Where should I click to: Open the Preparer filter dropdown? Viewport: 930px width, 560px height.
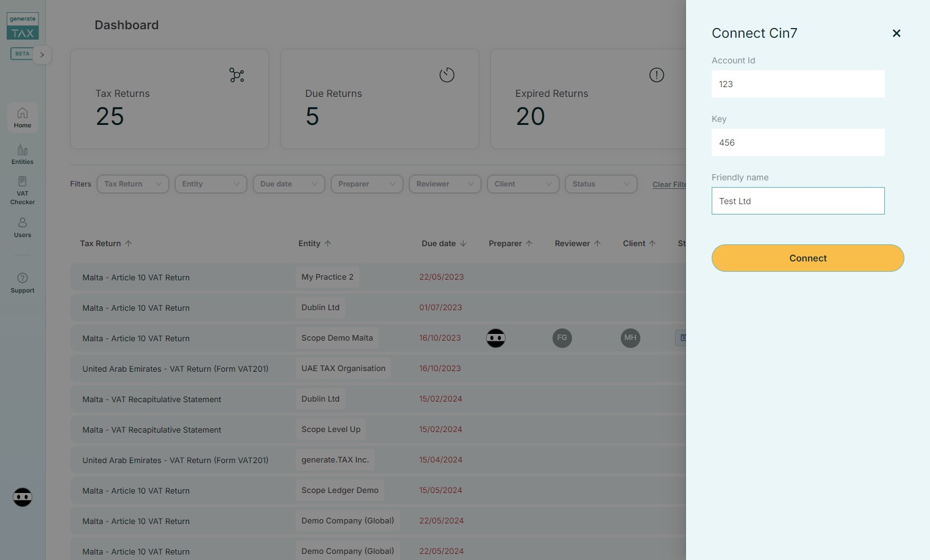367,184
